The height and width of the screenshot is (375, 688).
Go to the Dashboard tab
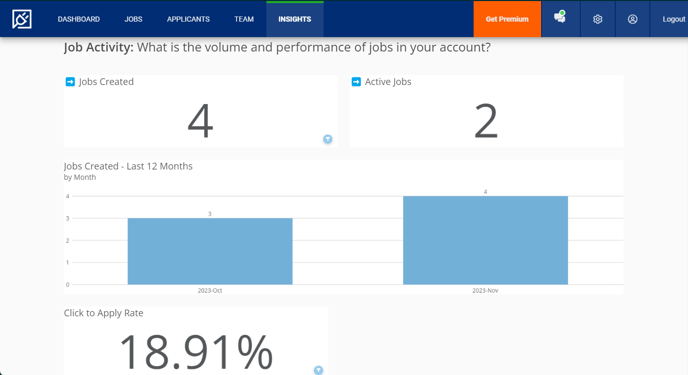click(x=79, y=19)
